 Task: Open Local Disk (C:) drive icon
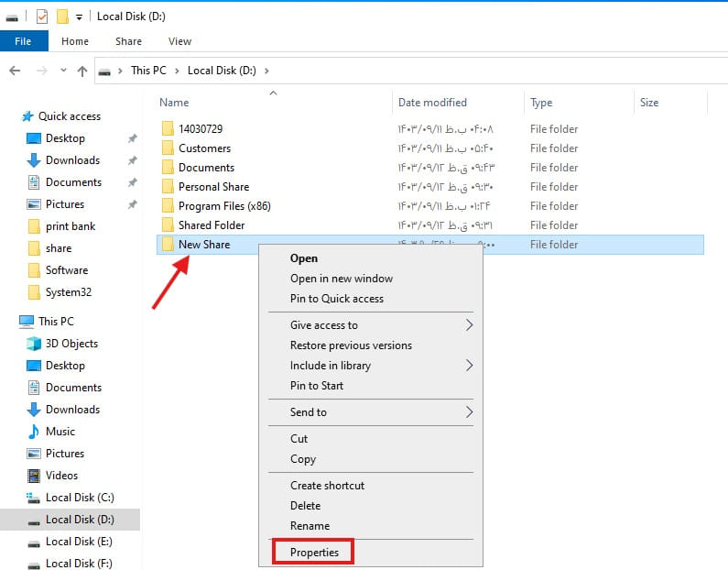[34, 498]
